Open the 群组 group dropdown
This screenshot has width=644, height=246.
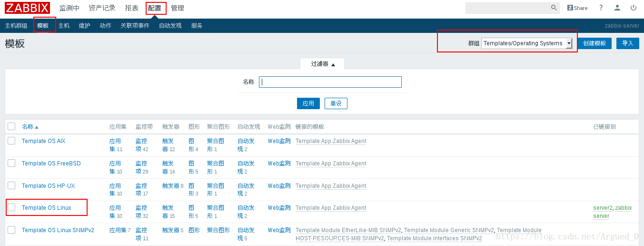point(527,43)
